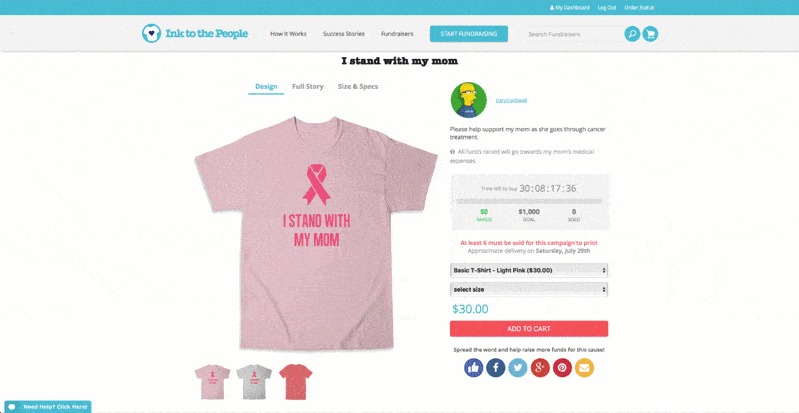Click the Search Fundraisers input field
799x413 pixels.
[573, 34]
